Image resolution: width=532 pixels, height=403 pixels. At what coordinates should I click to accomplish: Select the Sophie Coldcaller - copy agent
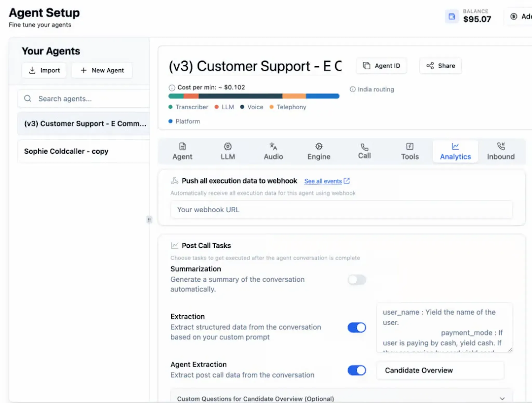click(x=84, y=151)
